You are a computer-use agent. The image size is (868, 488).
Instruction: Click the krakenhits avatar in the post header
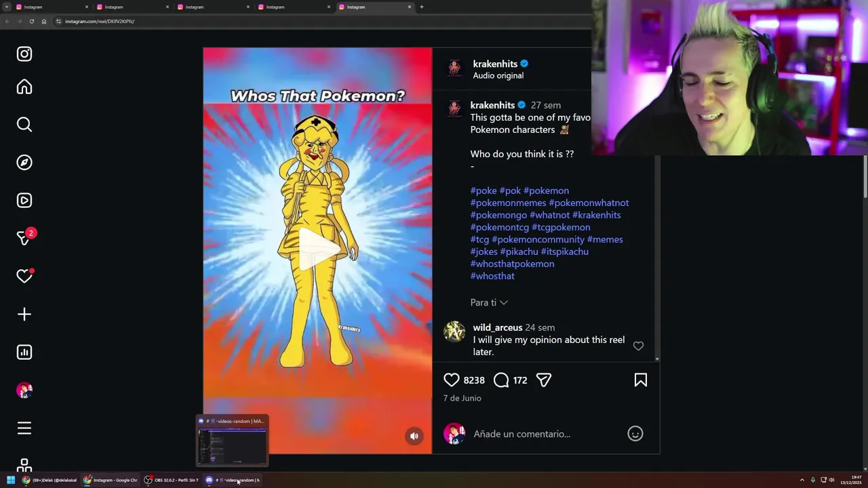[x=454, y=68]
